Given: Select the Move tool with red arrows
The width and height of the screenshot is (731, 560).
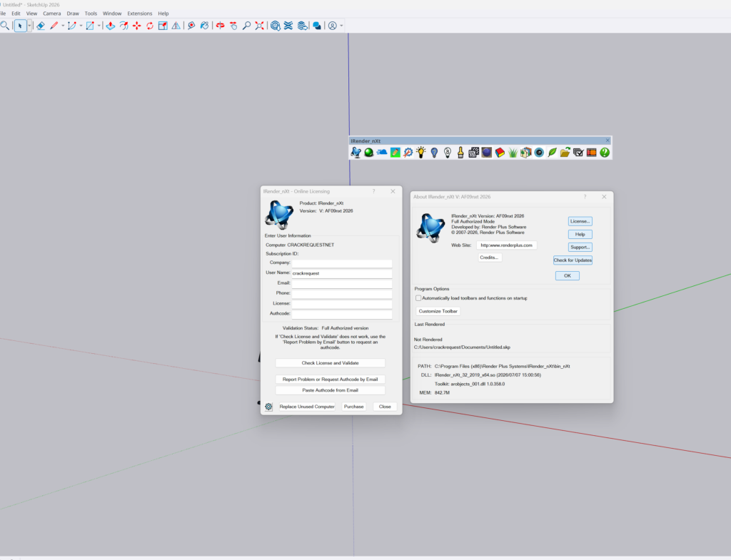Looking at the screenshot, I should [136, 26].
